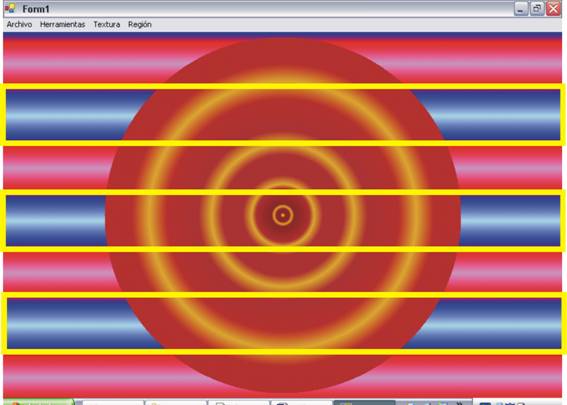
Task: Click the smallest orange ring around center dot
Action: [283, 215]
